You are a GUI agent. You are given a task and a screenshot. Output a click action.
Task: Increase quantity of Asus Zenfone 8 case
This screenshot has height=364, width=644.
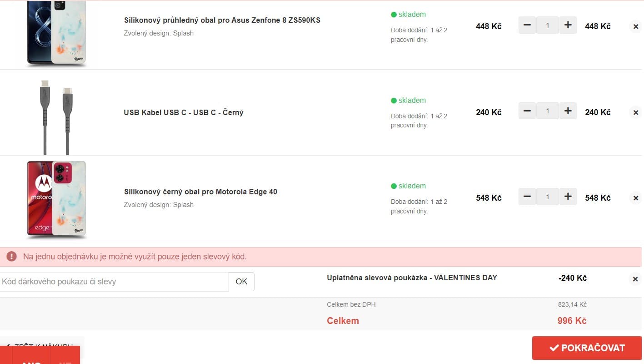[568, 25]
